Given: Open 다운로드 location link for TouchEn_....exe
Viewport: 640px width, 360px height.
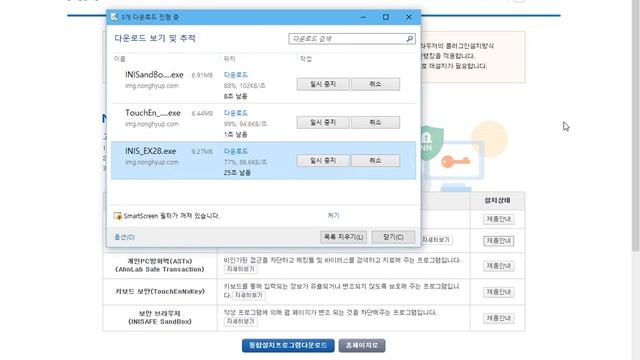Looking at the screenshot, I should point(236,113).
